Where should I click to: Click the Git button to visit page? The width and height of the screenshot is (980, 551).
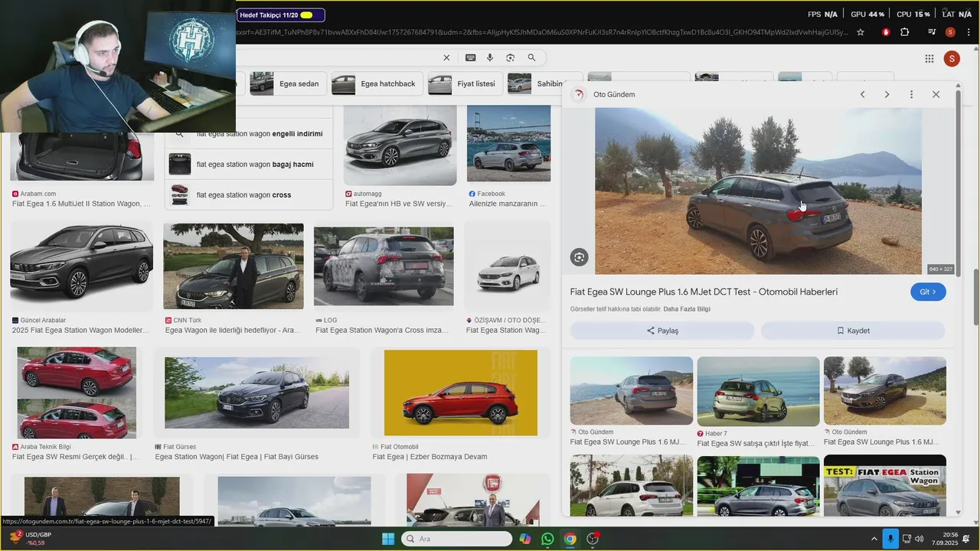928,292
